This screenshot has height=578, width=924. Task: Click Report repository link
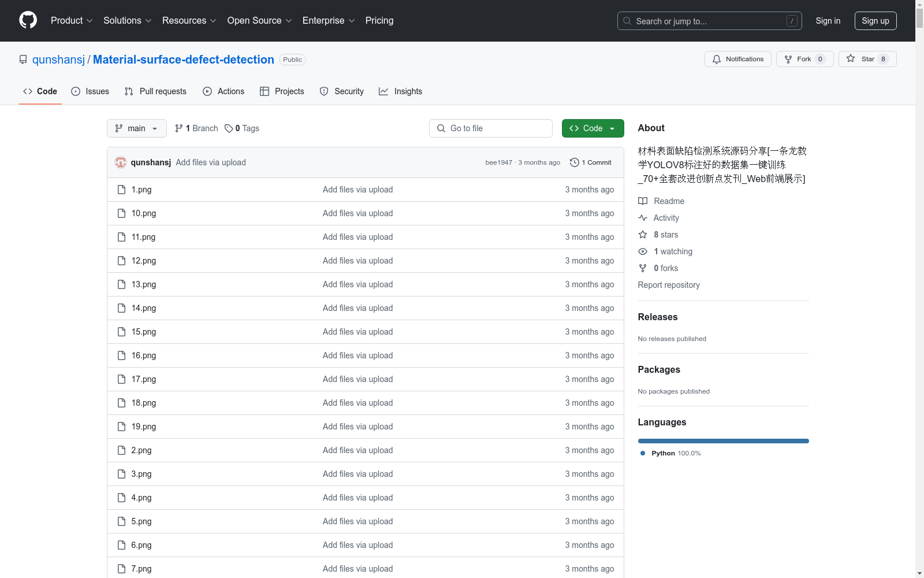669,285
